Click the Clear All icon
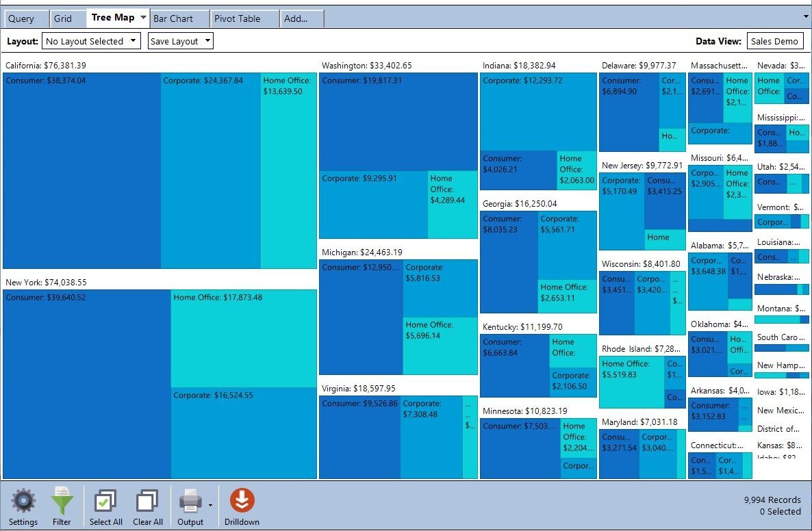812x531 pixels. 147,502
